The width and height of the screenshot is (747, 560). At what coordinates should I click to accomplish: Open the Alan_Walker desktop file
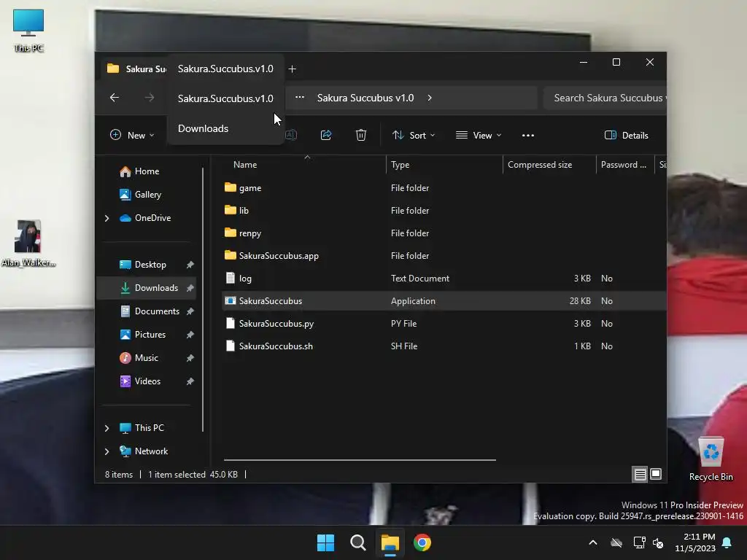point(28,244)
